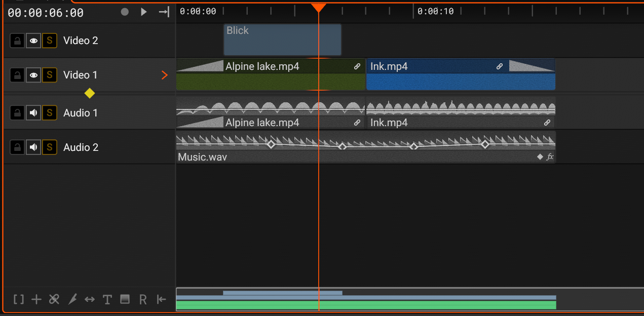Click the fade-out ramp on Ink.mp4 video
The width and height of the screenshot is (644, 316).
[x=532, y=66]
